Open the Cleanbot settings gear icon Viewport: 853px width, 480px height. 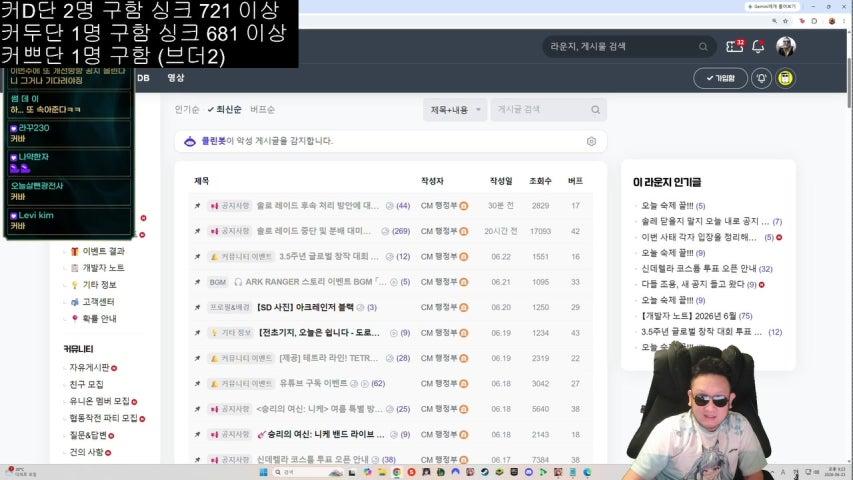click(x=591, y=141)
